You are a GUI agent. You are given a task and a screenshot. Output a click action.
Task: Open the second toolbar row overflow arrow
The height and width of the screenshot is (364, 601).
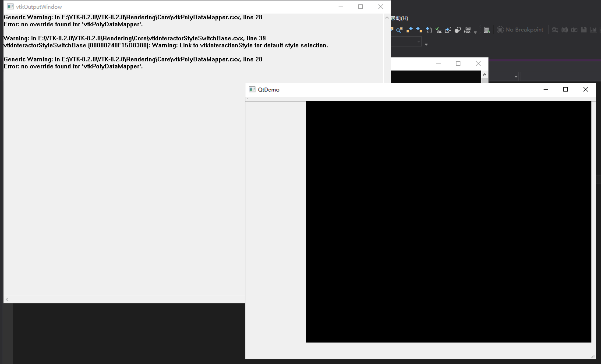[426, 44]
